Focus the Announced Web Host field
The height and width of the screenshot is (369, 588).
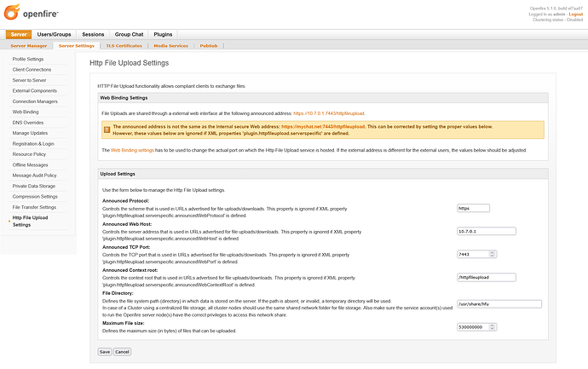click(x=487, y=232)
